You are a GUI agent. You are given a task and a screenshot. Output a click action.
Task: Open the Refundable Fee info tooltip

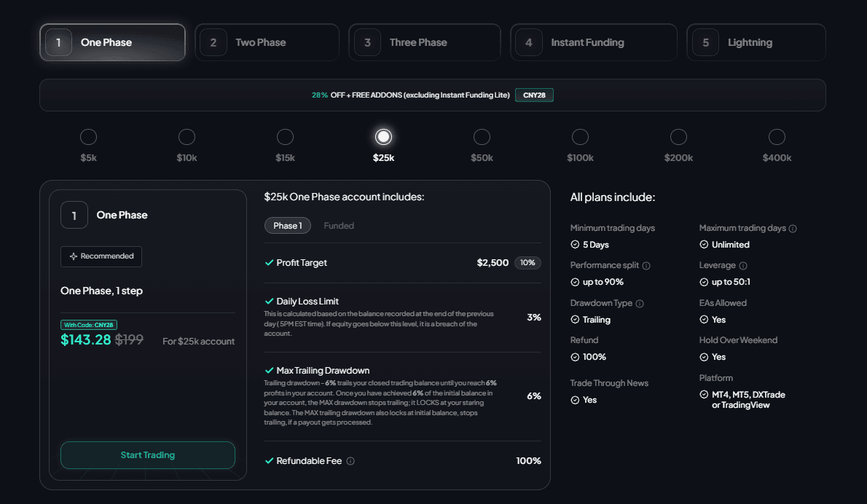(x=351, y=460)
